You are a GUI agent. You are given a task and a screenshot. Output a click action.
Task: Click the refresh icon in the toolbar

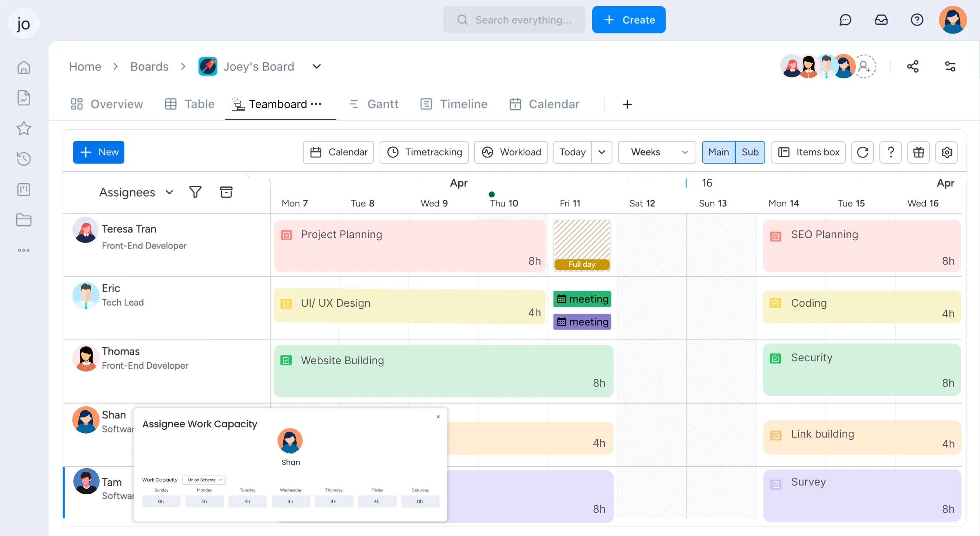coord(862,152)
